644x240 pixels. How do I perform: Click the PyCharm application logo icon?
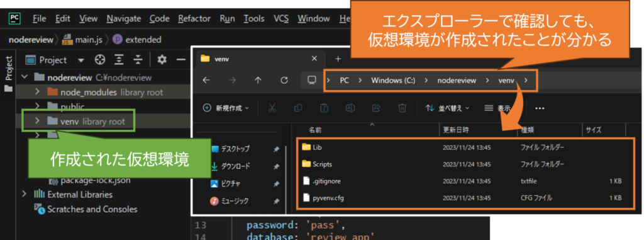click(x=15, y=18)
